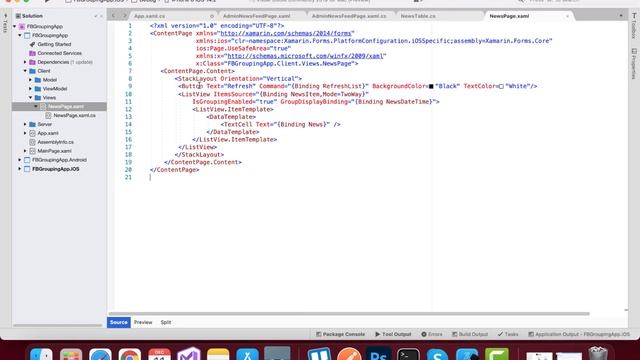
Task: Open Photoshop from the Dock
Action: [x=378, y=354]
